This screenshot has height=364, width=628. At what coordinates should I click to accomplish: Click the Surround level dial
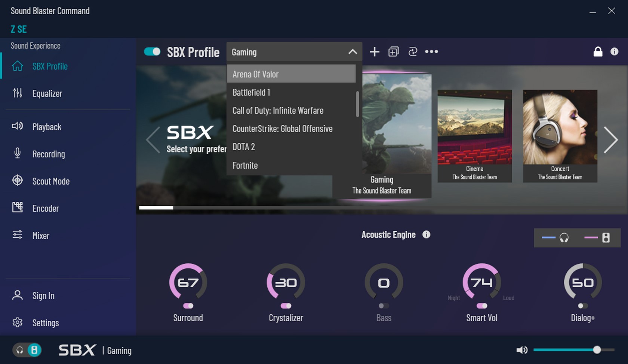[188, 282]
